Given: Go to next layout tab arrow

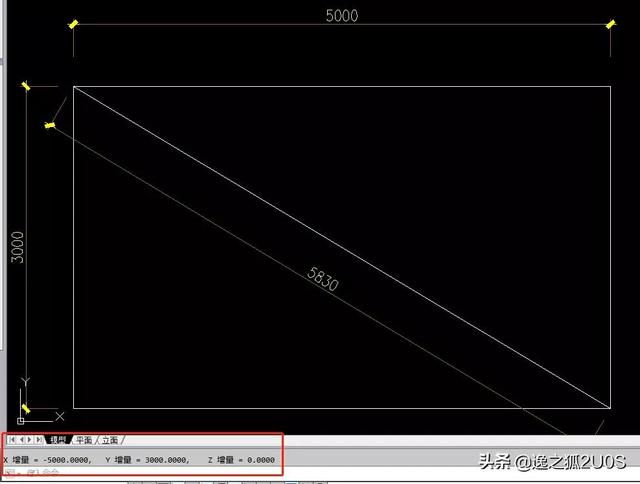Looking at the screenshot, I should [29, 440].
